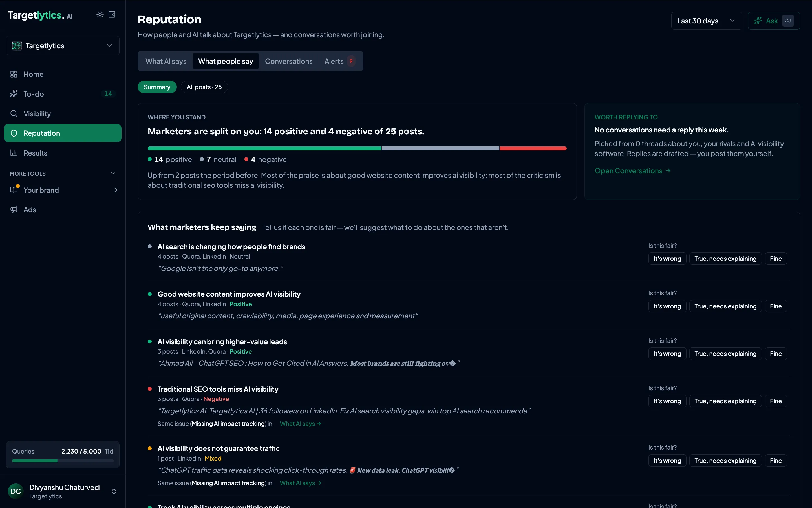Select the All posts · 25 pill
The image size is (812, 508).
point(204,87)
